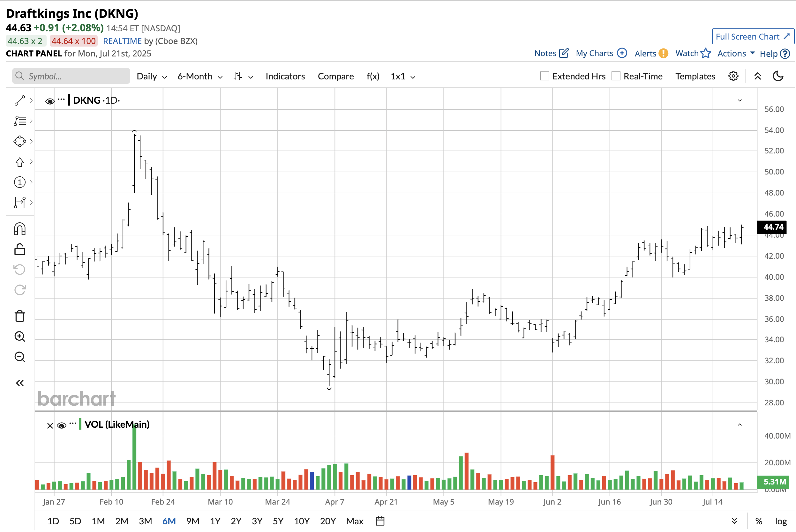Enable the Extended Hrs checkbox
The image size is (796, 532).
(x=544, y=76)
